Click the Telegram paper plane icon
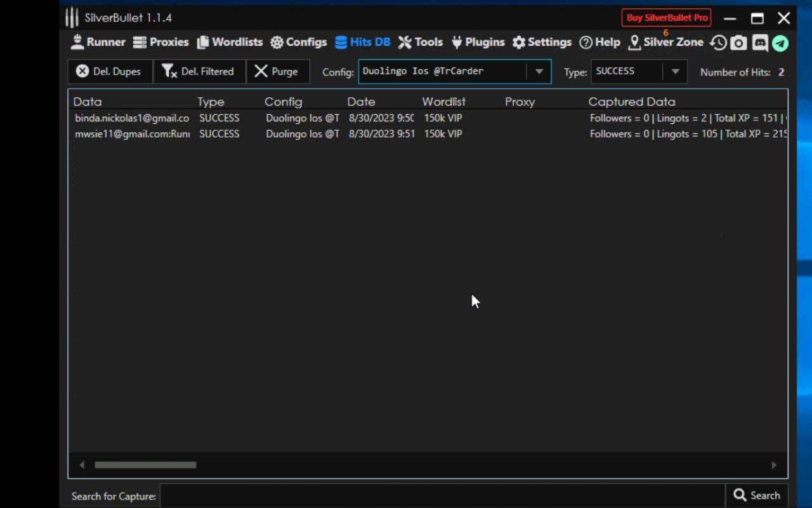Screen dimensions: 812x508 [780, 43]
